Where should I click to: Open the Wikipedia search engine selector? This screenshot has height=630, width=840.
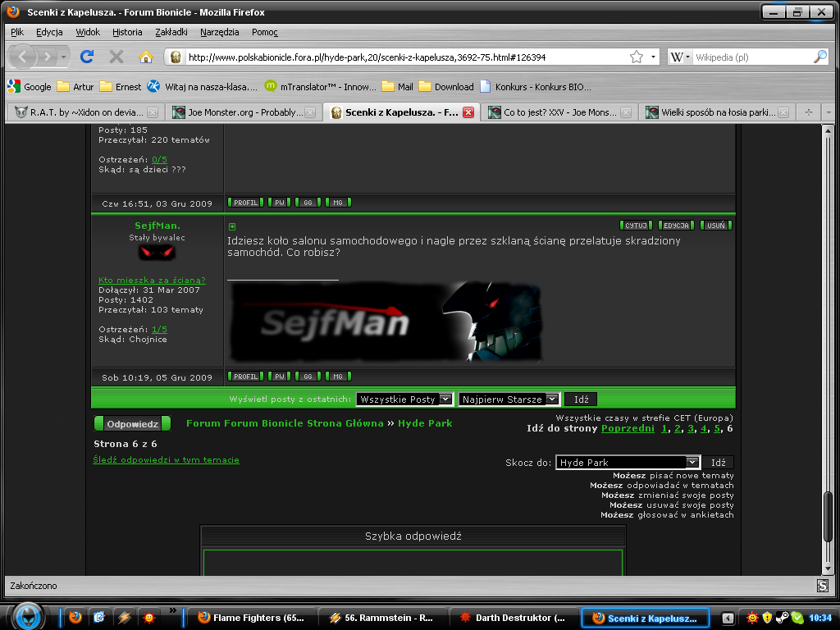680,57
